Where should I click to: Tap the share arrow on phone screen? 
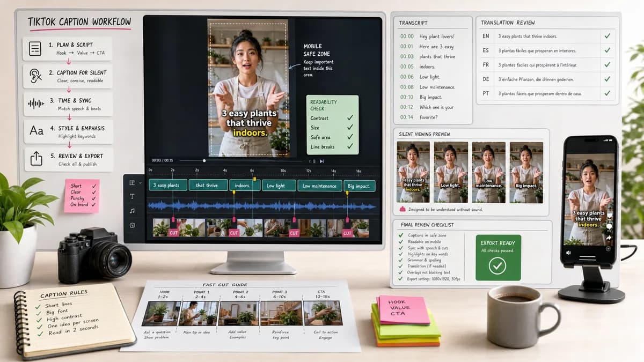[x=609, y=238]
